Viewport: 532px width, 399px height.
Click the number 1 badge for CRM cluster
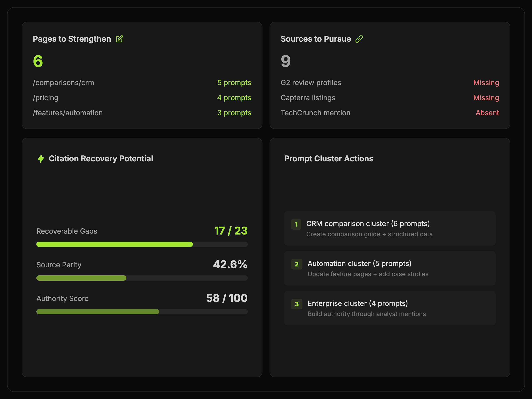[296, 224]
